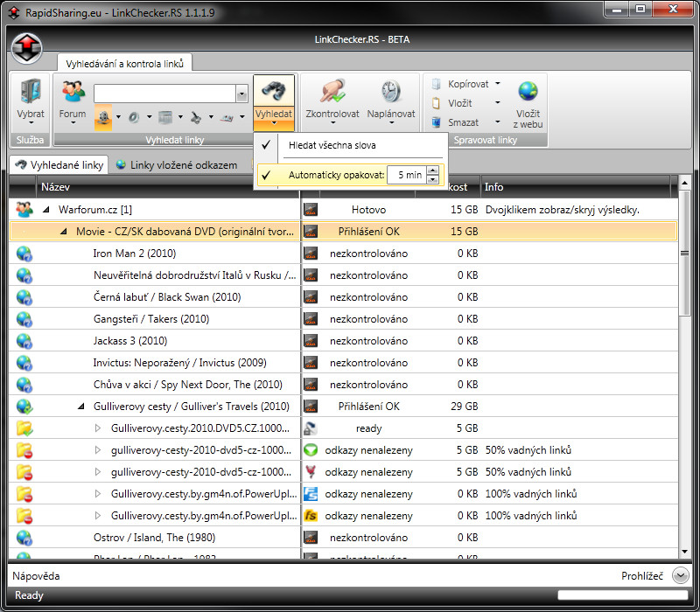The width and height of the screenshot is (700, 612).
Task: Switch to the Linky vložené odkazem tab
Action: tap(177, 165)
